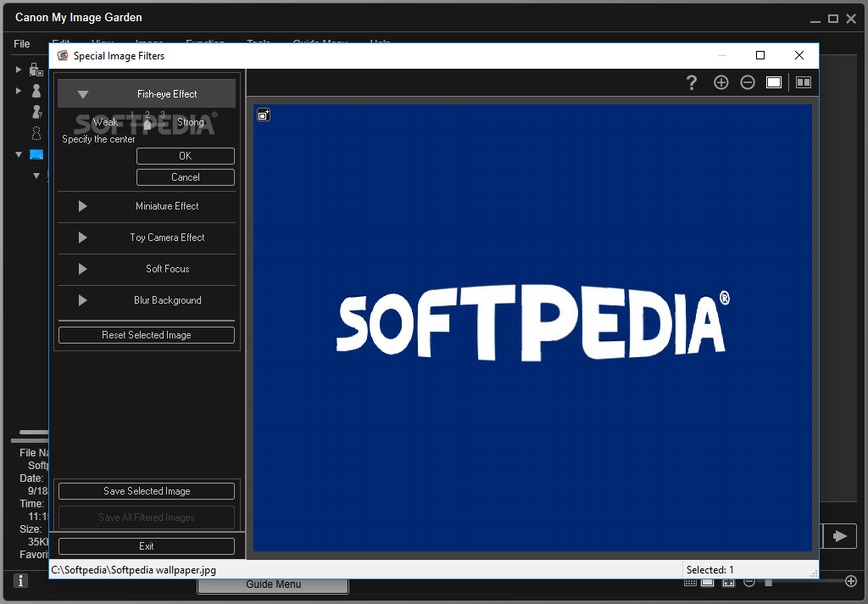Click the thumbnail size slider in main window
This screenshot has width=868, height=604.
point(768,582)
